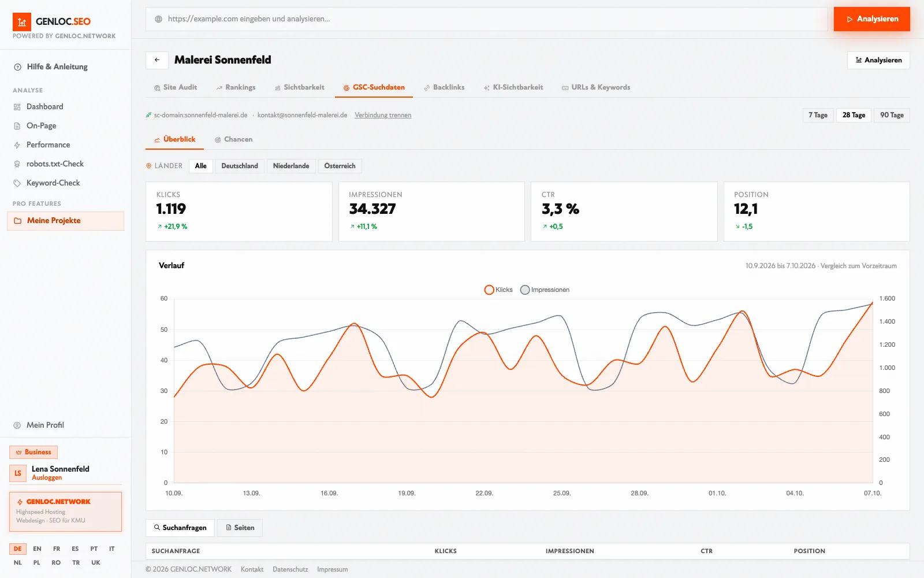Open On-Page analysis

coord(41,126)
